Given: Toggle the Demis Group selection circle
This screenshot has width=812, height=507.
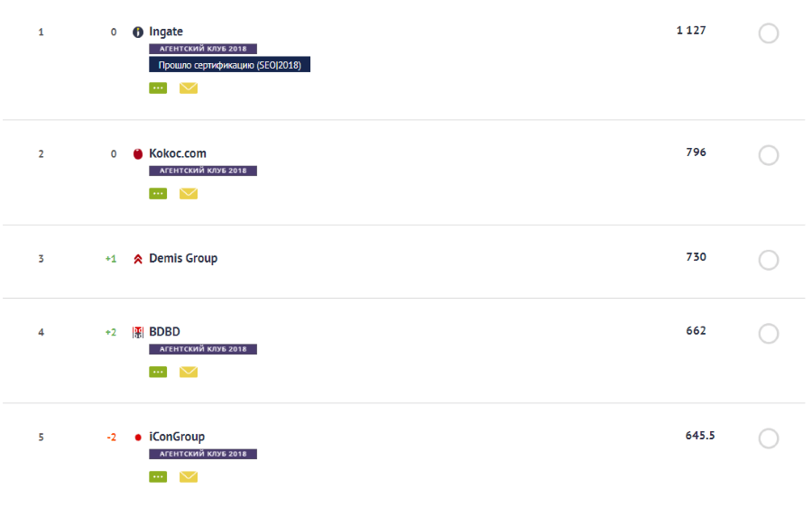Looking at the screenshot, I should (x=768, y=261).
